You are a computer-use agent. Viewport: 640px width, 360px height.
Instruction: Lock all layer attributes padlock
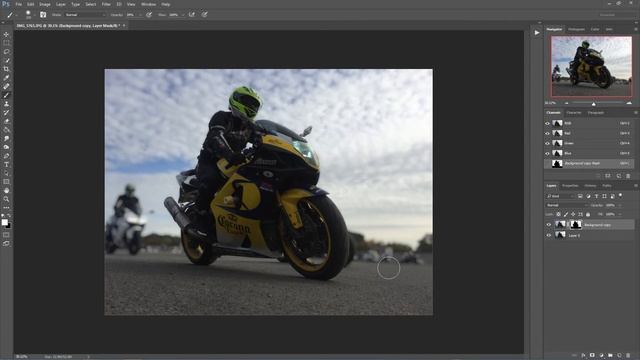click(588, 214)
